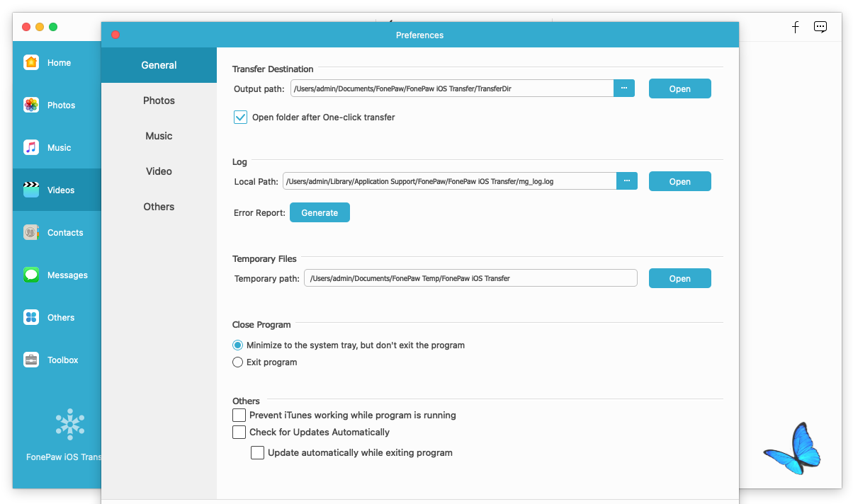853x504 pixels.
Task: Select Toolbox label in main sidebar
Action: pos(62,360)
